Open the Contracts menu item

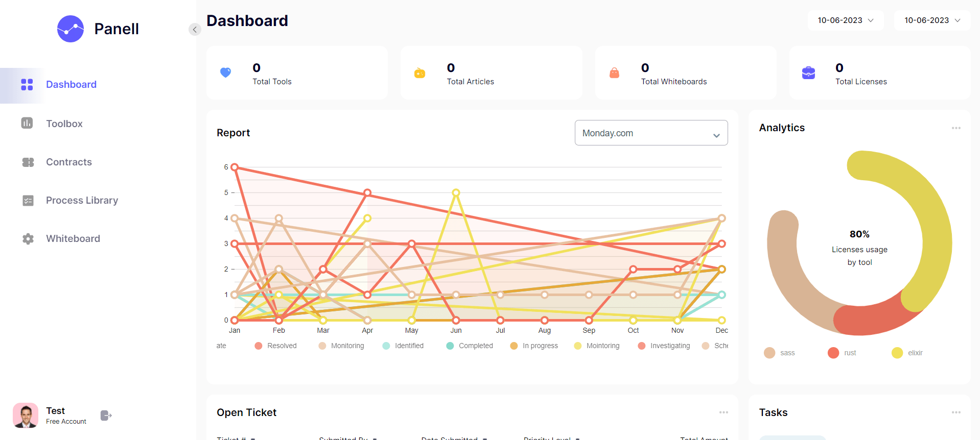[x=69, y=162]
